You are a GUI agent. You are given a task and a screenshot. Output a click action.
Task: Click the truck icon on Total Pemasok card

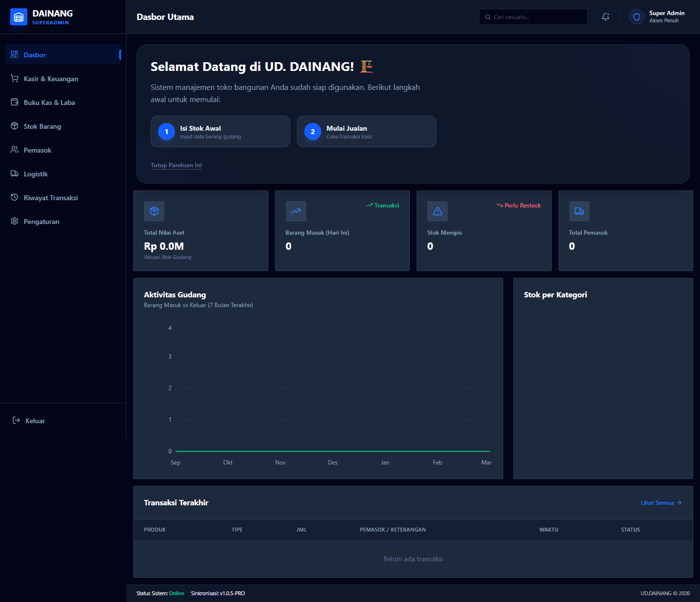(579, 211)
